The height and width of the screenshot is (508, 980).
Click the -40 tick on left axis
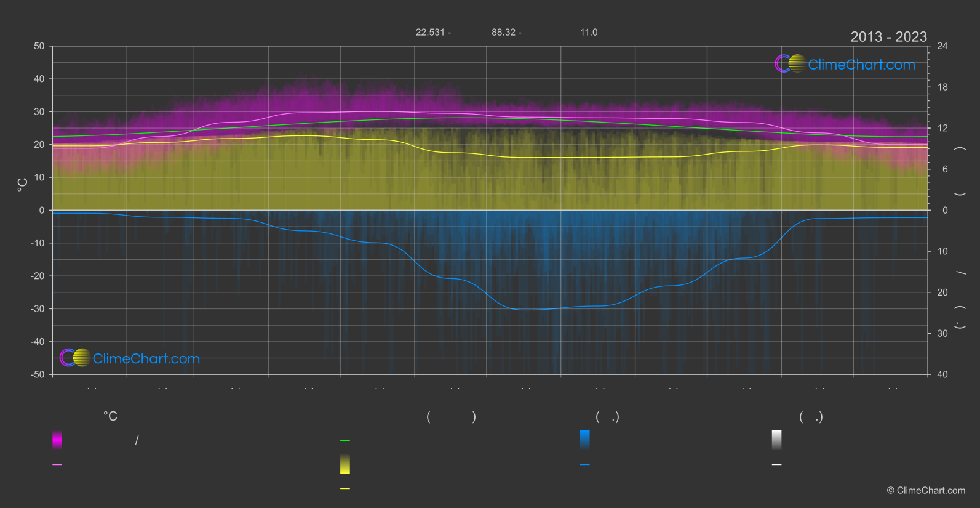coord(38,342)
